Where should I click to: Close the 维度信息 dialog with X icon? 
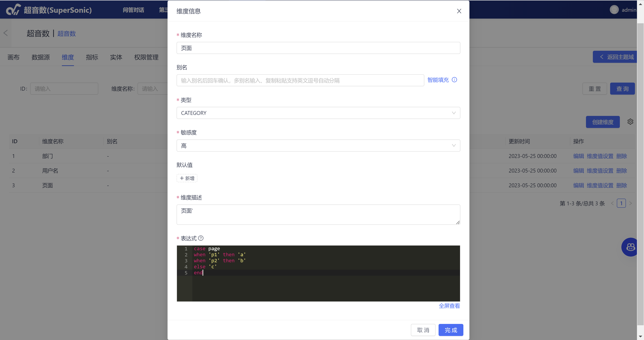459,11
